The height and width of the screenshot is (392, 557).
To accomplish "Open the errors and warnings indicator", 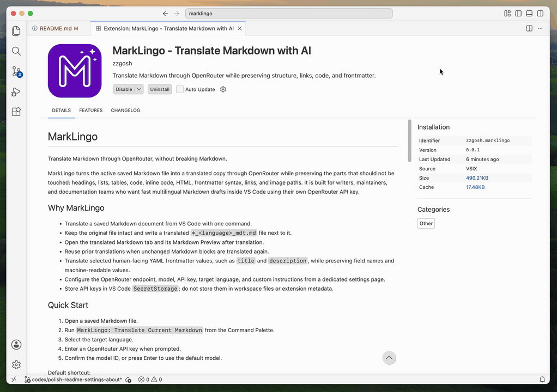I will tap(150, 379).
